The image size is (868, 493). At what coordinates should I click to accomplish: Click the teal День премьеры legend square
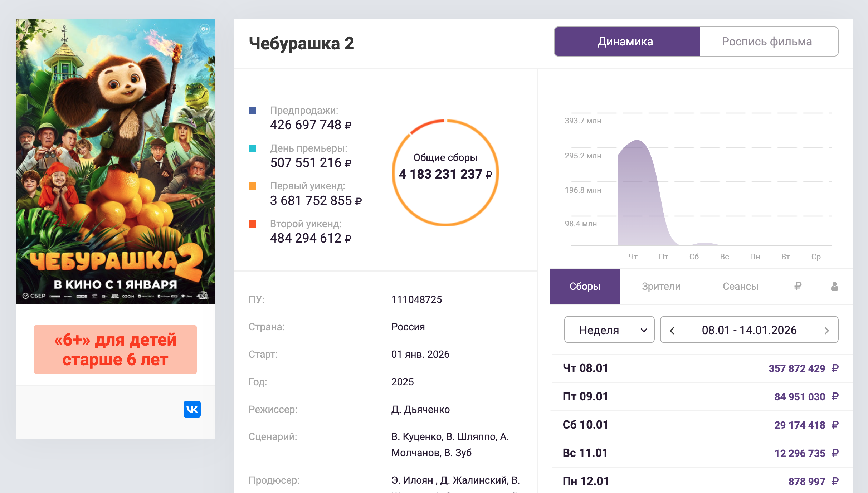252,148
